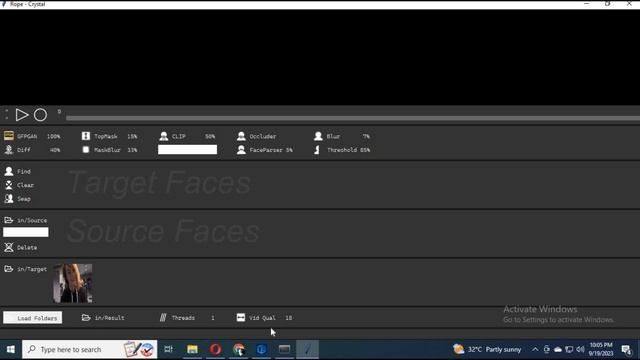640x360 pixels.
Task: Toggle the Occluder icon
Action: [x=241, y=136]
